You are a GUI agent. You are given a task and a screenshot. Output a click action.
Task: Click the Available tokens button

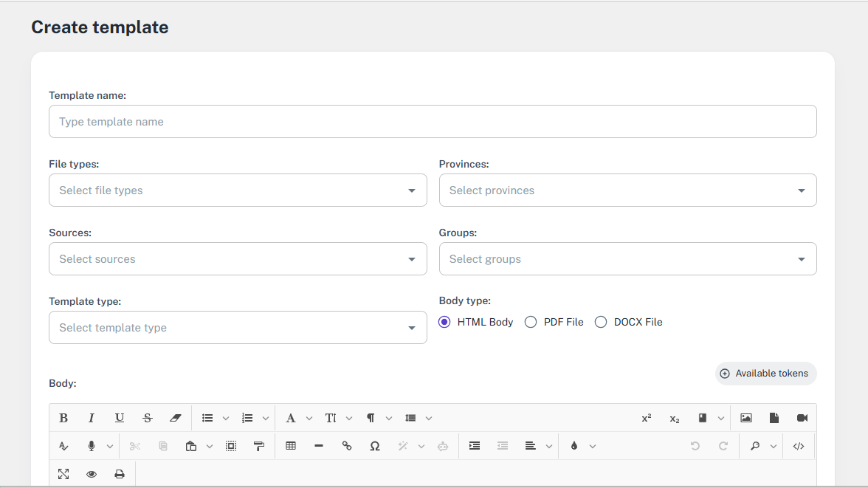click(765, 374)
